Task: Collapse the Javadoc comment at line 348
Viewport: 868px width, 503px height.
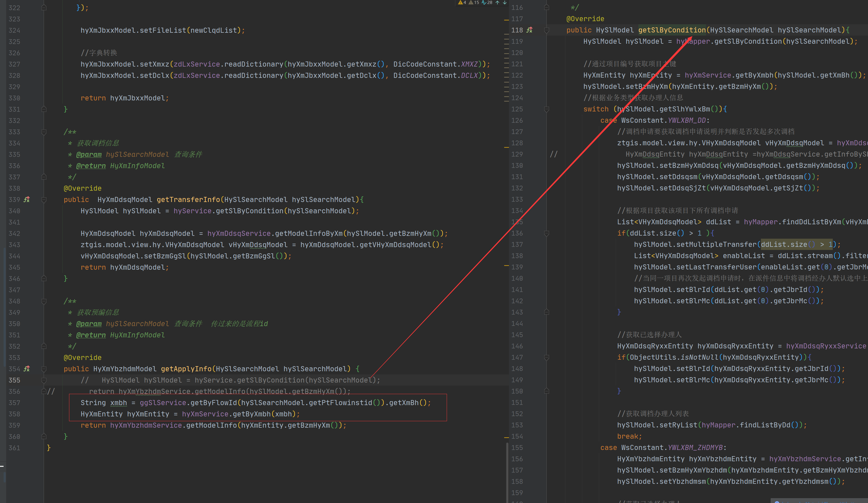Action: click(x=44, y=301)
